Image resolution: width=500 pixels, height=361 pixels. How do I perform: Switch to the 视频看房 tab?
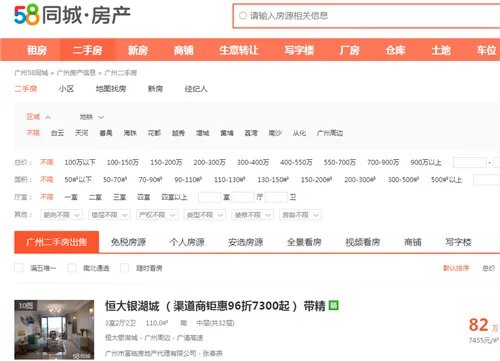point(363,242)
